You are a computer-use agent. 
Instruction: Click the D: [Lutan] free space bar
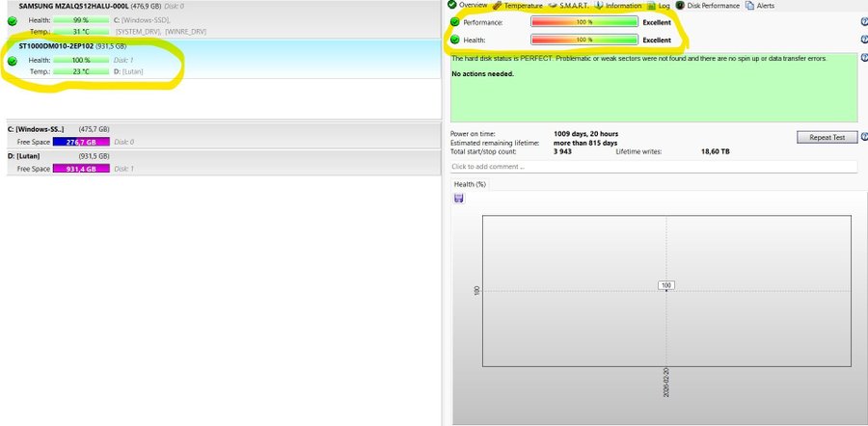pos(81,169)
